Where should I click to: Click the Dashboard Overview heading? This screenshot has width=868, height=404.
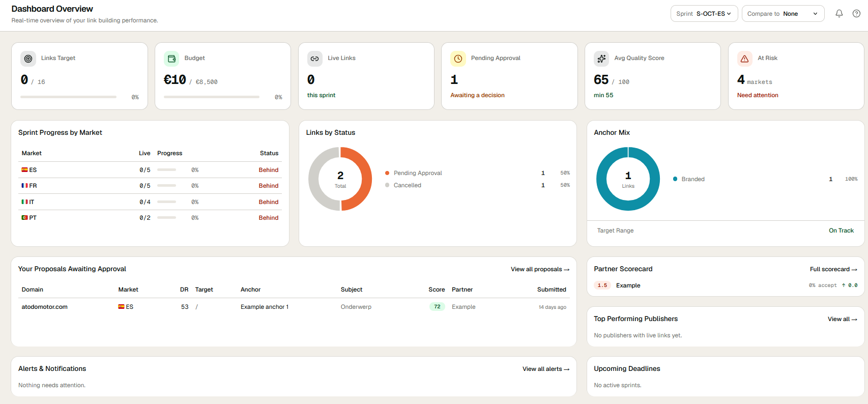(52, 9)
